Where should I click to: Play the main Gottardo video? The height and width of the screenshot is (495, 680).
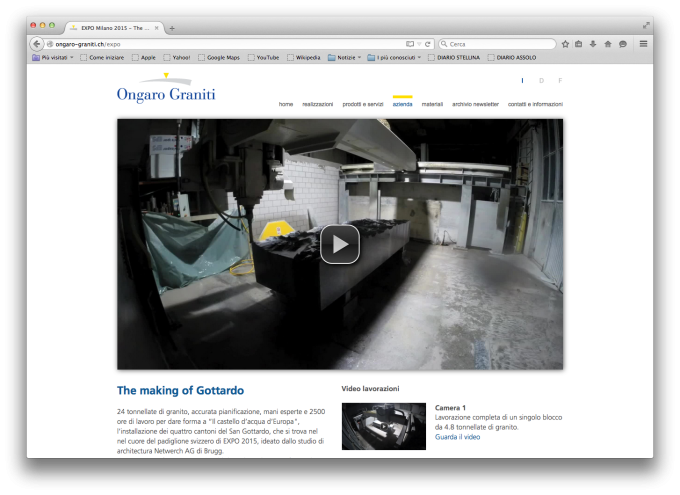[x=340, y=244]
